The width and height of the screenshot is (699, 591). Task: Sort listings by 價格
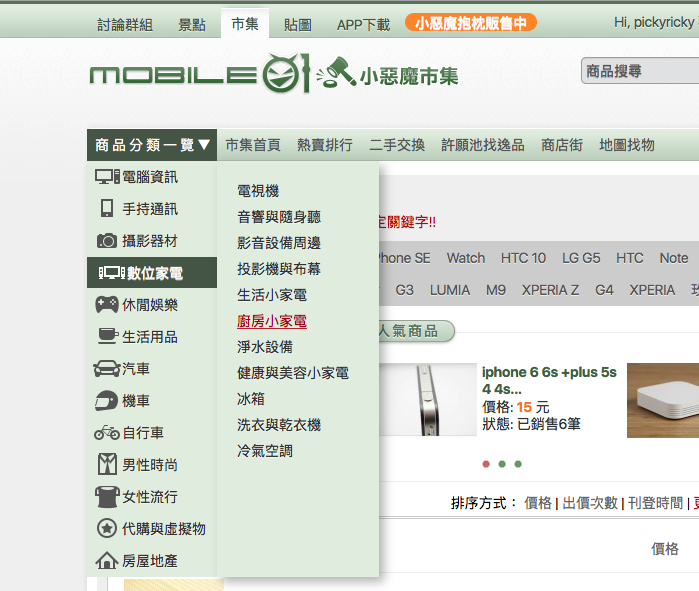tap(538, 503)
